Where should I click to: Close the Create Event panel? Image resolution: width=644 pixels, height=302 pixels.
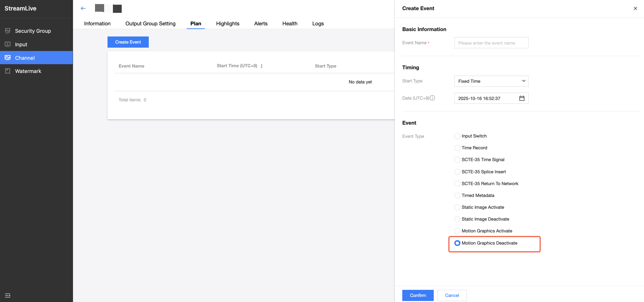(x=635, y=8)
